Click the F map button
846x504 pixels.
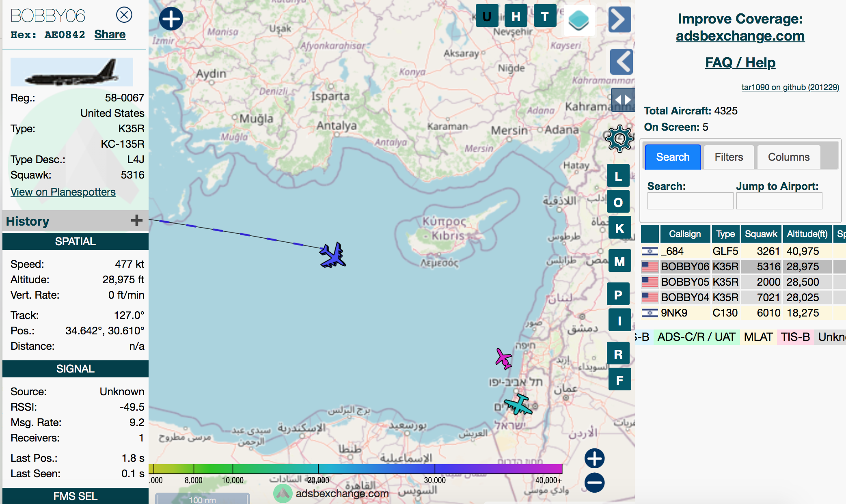[619, 379]
